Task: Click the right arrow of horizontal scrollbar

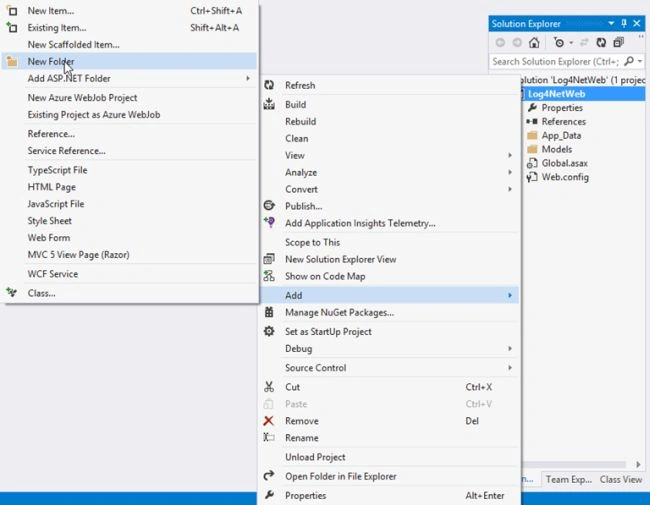Action: pos(638,464)
